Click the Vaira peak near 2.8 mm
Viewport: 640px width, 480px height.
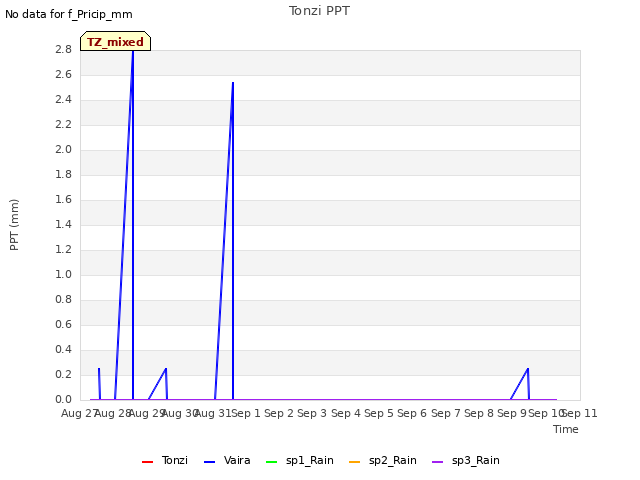[x=133, y=51]
